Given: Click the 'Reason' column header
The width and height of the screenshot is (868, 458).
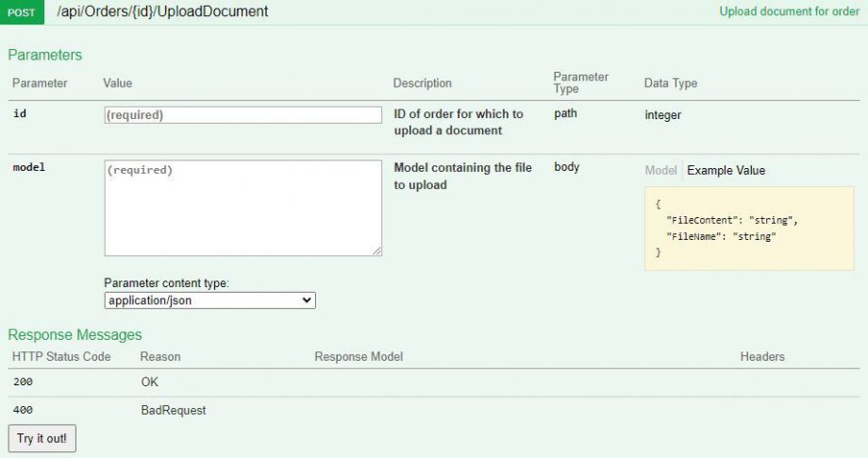Looking at the screenshot, I should point(160,357).
